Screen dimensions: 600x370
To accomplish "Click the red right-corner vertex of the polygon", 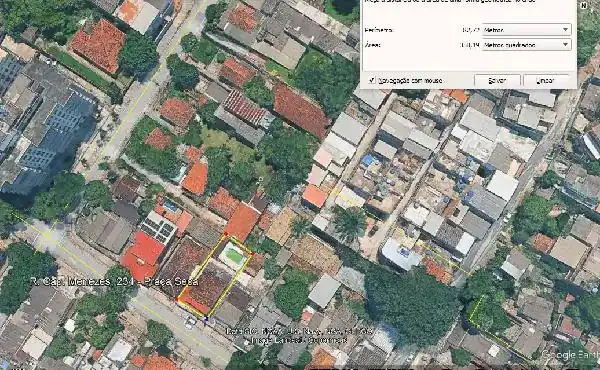I will coord(253,253).
